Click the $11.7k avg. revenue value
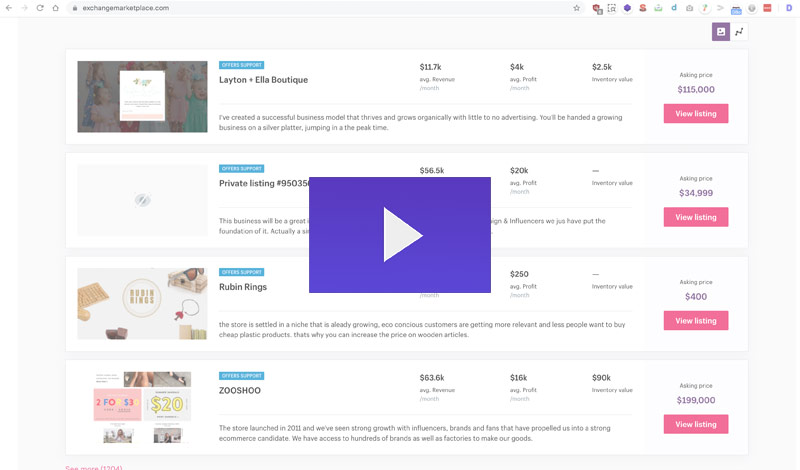 [431, 67]
